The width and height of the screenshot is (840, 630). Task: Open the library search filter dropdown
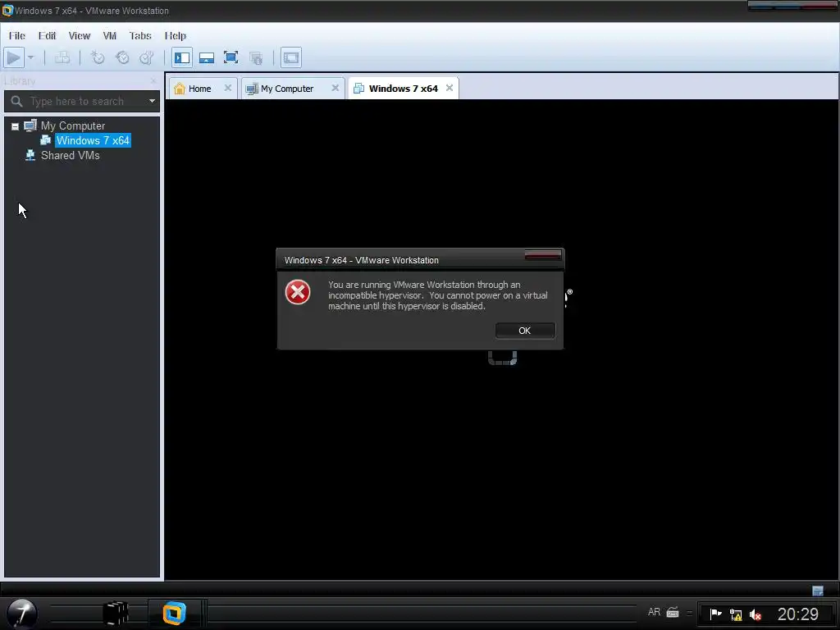tap(152, 101)
